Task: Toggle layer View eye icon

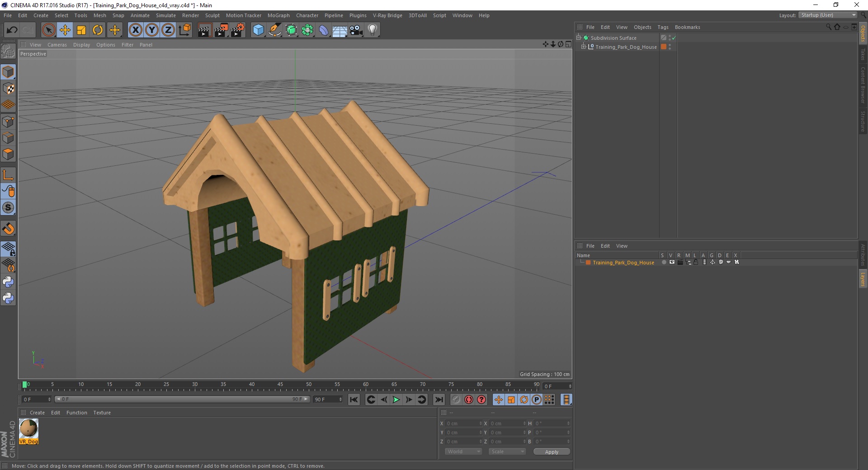Action: [672, 262]
